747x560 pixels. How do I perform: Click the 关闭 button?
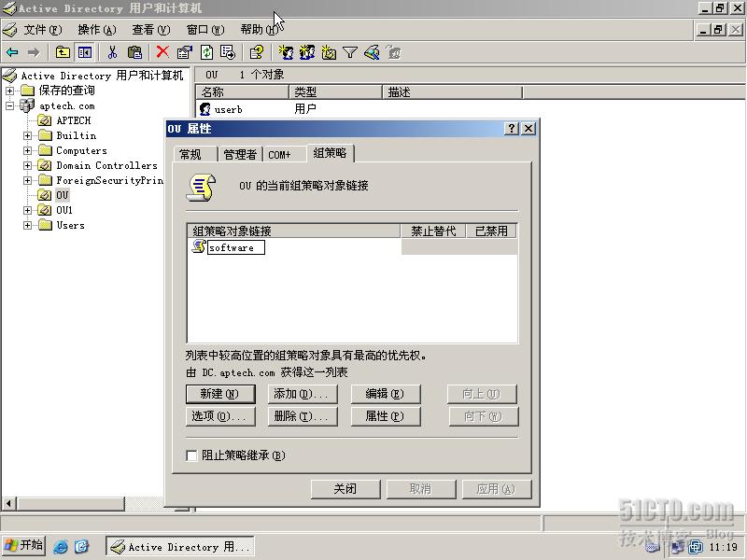coord(345,489)
